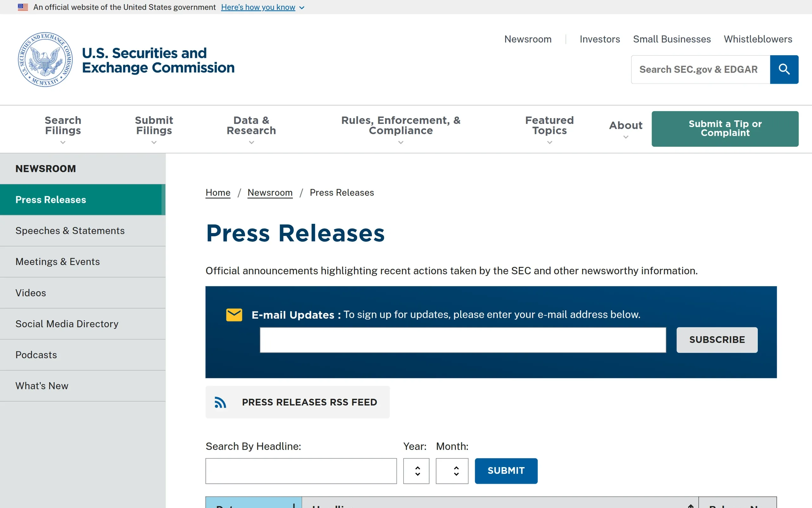Select Press Releases in the sidebar
The height and width of the screenshot is (508, 812).
coord(82,200)
